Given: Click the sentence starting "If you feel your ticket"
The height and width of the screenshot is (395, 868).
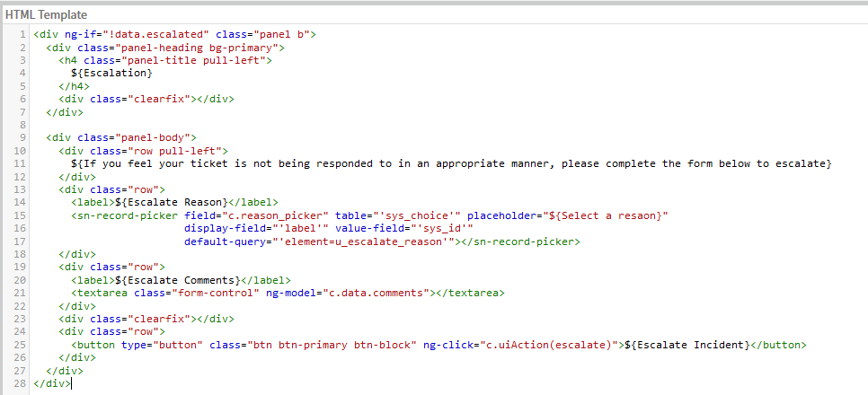Looking at the screenshot, I should 451,163.
